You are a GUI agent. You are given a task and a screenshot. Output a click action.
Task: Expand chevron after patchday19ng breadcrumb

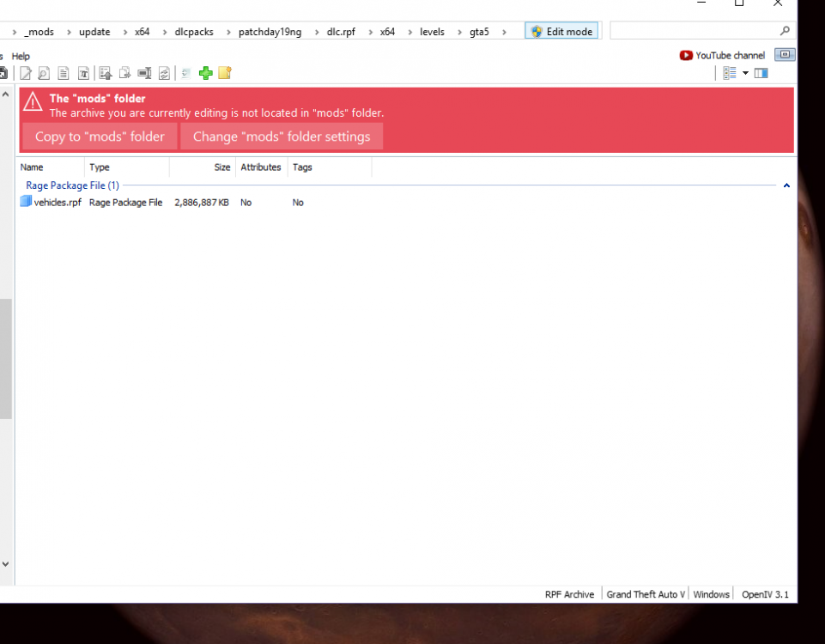317,32
